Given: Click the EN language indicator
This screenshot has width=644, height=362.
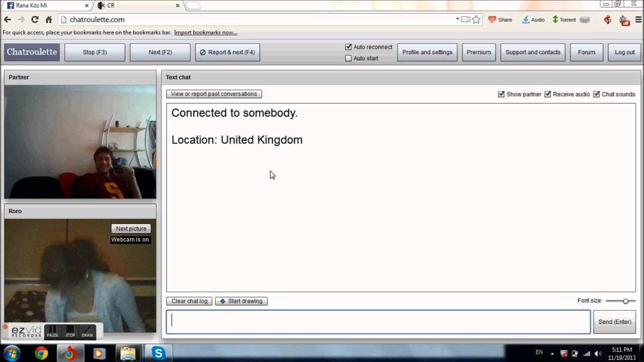Looking at the screenshot, I should [539, 353].
